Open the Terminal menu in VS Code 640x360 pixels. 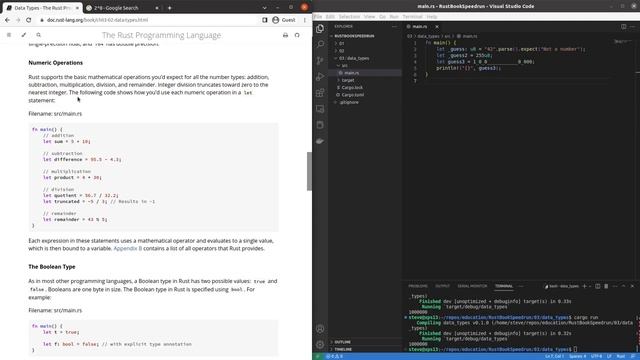[412, 17]
